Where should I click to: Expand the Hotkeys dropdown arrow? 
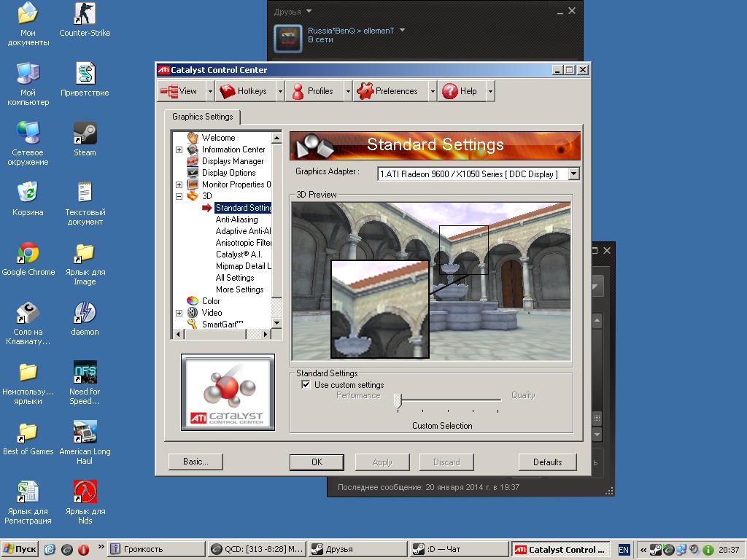tap(280, 91)
